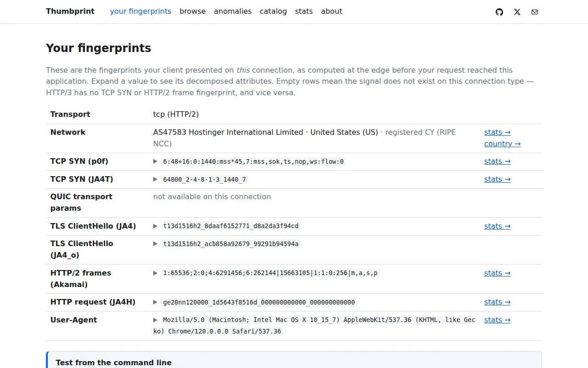Click the 'tcp (HTTP/2)' transport value
Screen dimensions: 588x368
click(x=176, y=114)
